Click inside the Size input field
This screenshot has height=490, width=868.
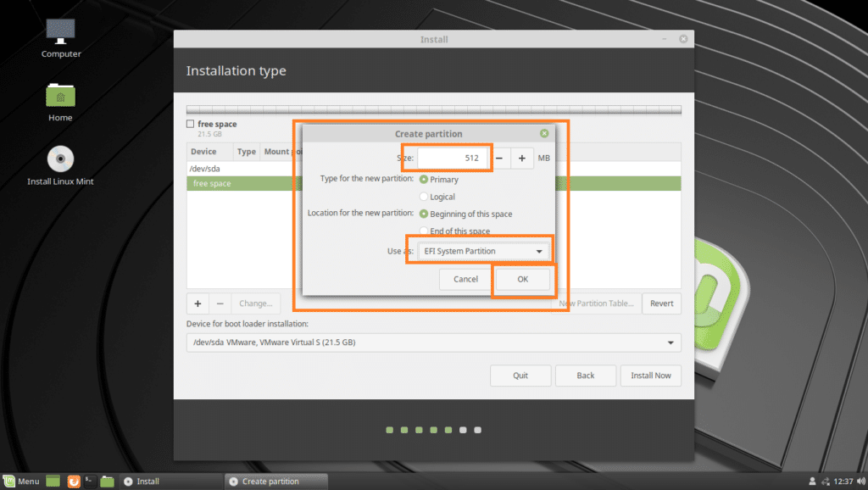tap(451, 158)
